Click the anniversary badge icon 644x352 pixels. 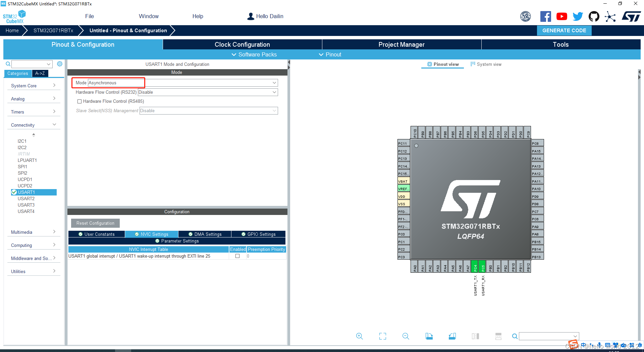click(526, 16)
